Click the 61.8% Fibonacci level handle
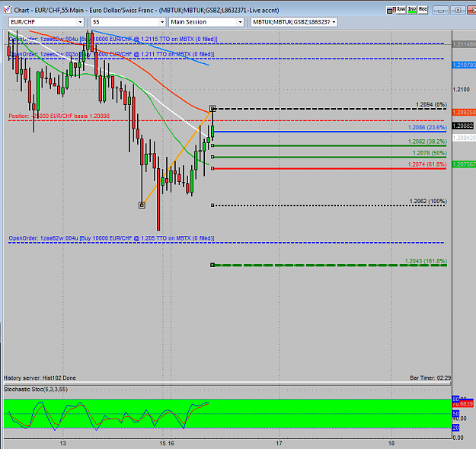Screen dimensions: 476x449 212,168
